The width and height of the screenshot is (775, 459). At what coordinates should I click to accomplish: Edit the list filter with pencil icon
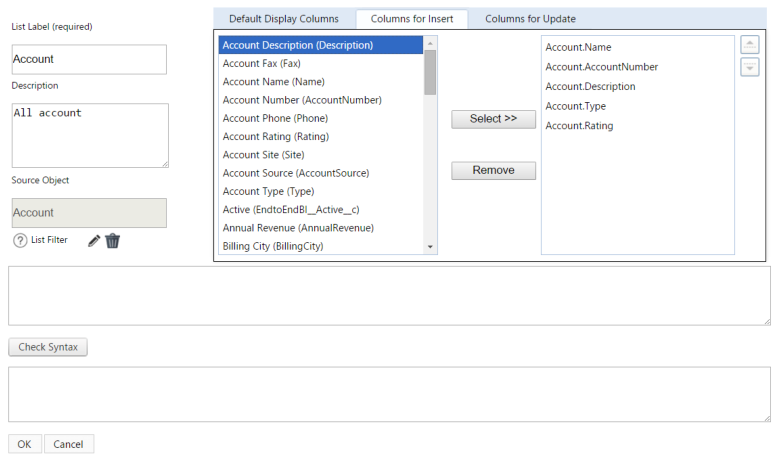[x=94, y=241]
